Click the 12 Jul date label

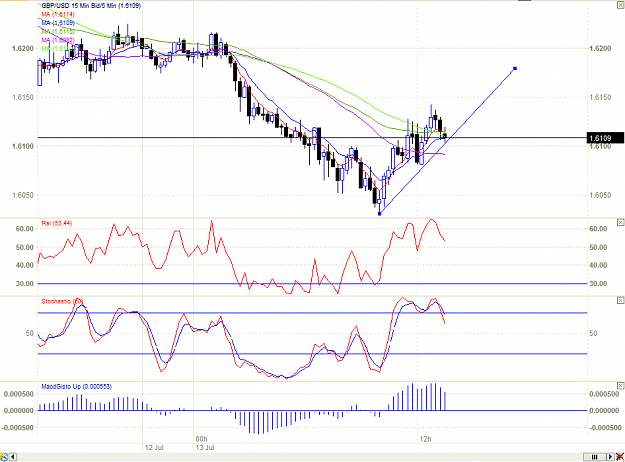154,448
